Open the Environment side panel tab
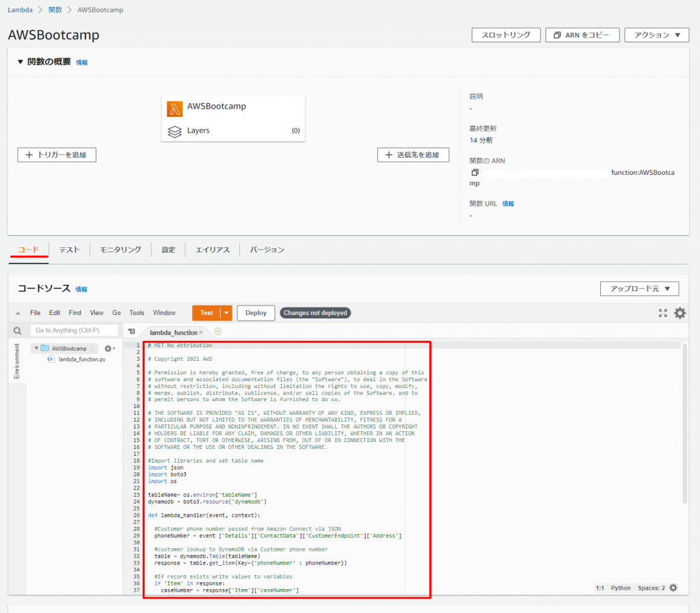Viewport: 700px width, 613px height. click(17, 361)
